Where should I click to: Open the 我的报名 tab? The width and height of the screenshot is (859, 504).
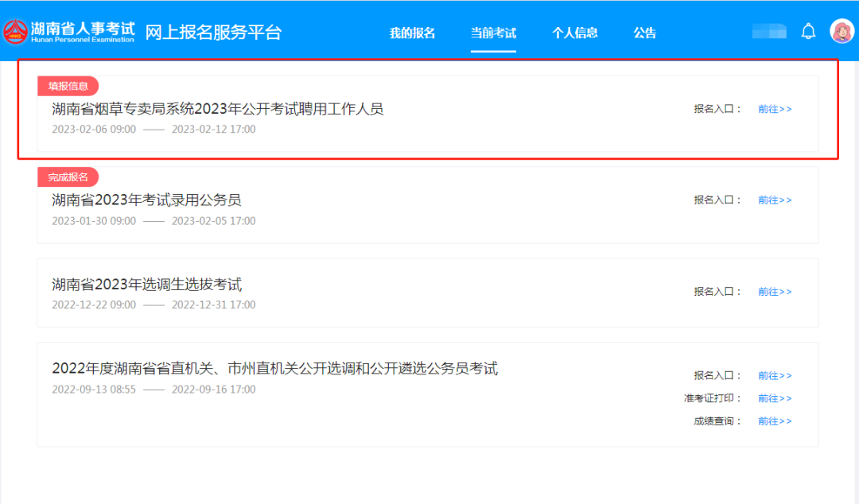412,33
